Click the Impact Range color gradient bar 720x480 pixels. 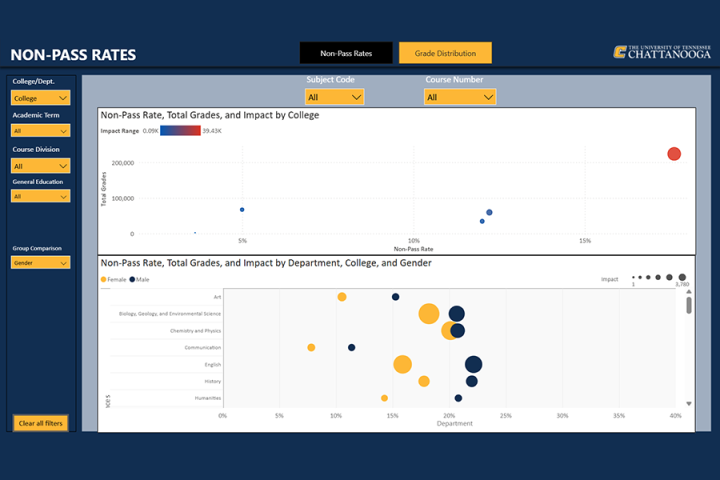click(x=181, y=131)
